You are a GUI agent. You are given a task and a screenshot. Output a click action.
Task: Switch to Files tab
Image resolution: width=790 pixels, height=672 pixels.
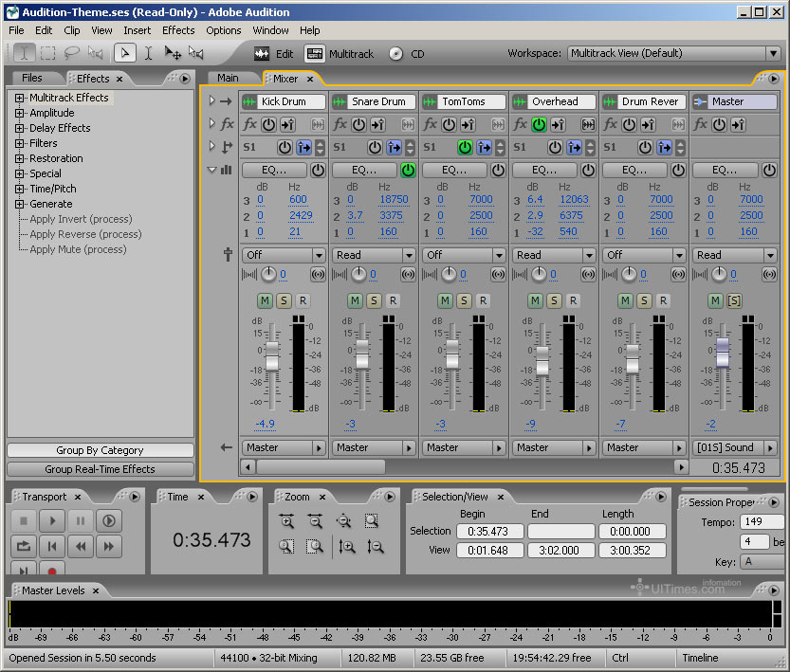(31, 78)
